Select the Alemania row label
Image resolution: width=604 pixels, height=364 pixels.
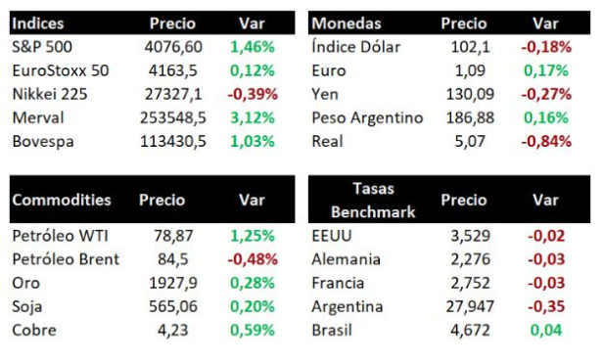(346, 259)
